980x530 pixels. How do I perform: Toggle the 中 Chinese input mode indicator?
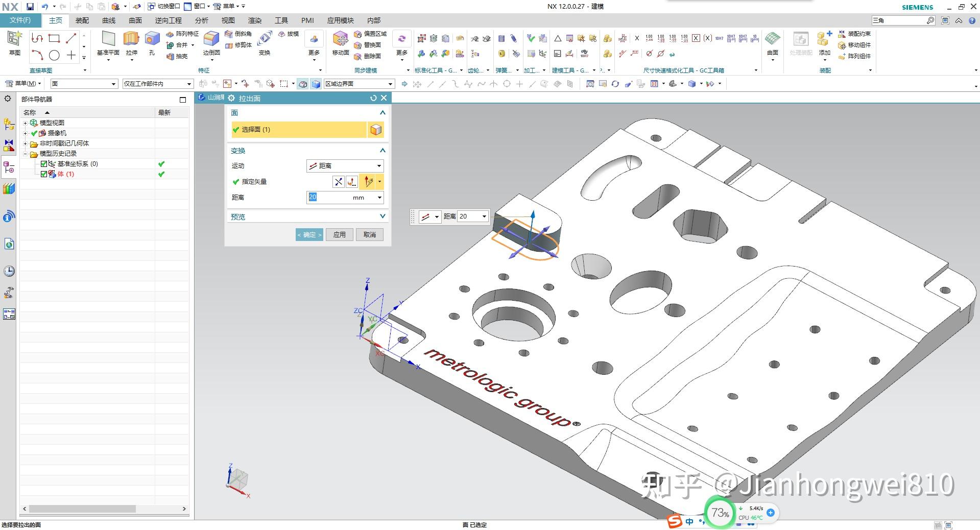click(690, 521)
